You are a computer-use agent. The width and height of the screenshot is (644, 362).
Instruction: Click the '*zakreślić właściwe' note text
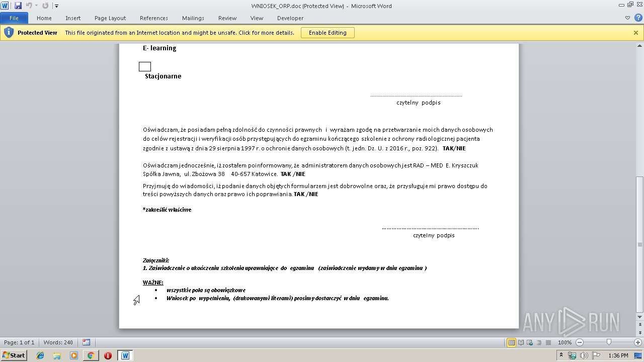(x=167, y=210)
